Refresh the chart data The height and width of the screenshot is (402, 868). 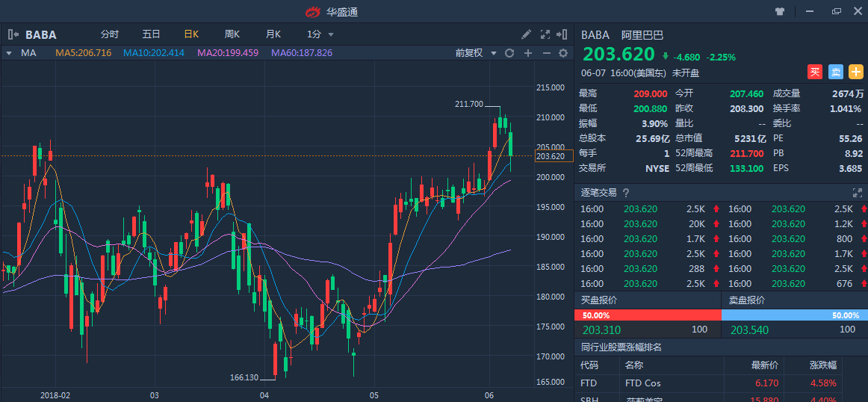point(510,53)
